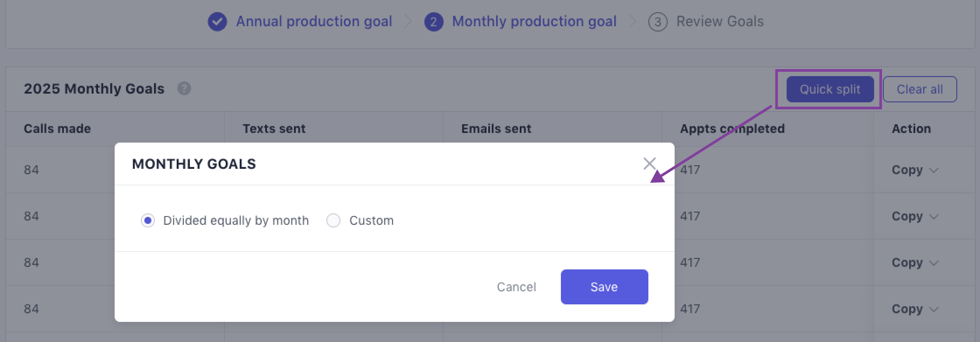
Task: Open the Review Goals step
Action: point(720,21)
